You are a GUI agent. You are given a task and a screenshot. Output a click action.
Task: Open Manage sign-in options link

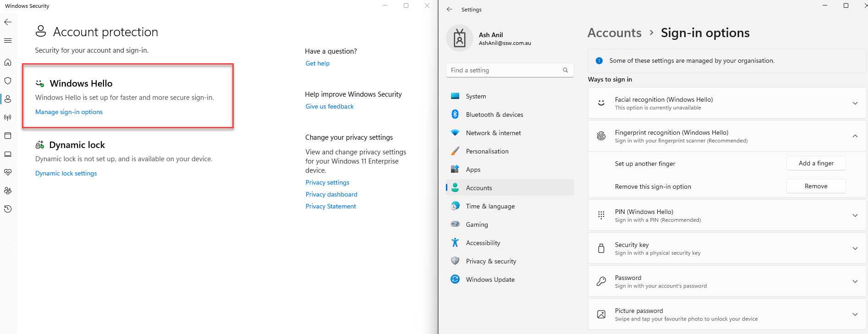69,112
